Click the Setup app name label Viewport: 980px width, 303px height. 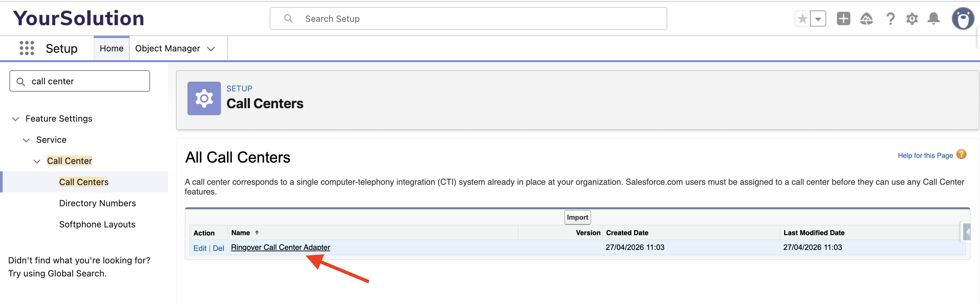coord(61,48)
